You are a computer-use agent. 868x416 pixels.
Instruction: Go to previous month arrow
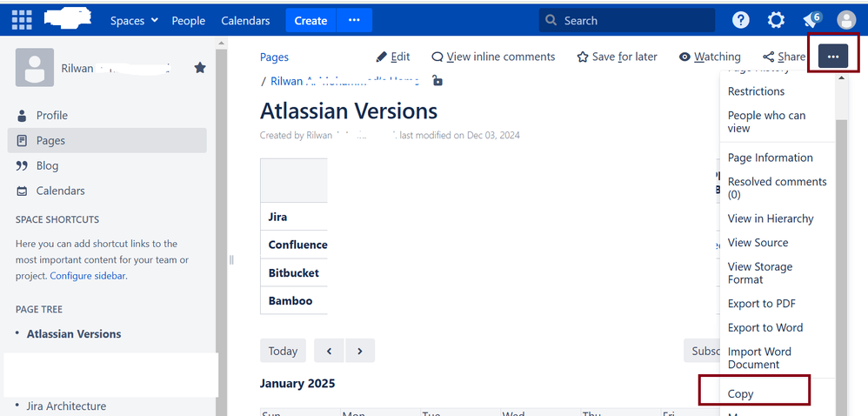coord(329,351)
